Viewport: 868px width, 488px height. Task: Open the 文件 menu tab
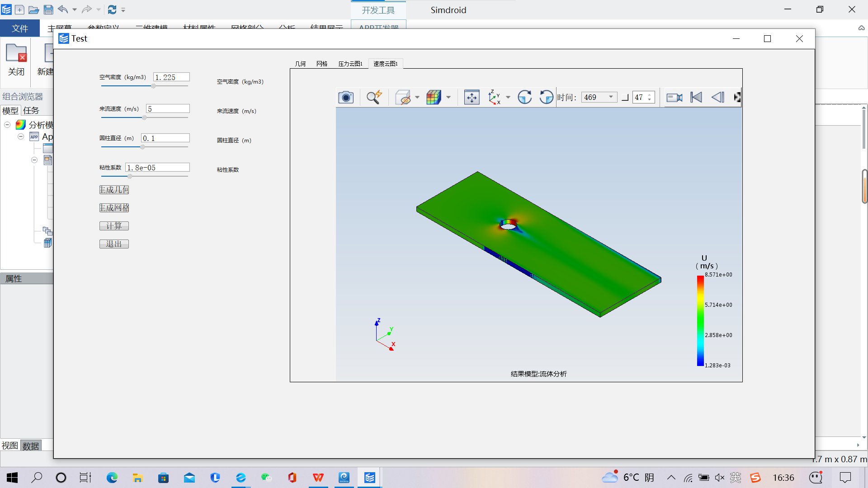(20, 28)
